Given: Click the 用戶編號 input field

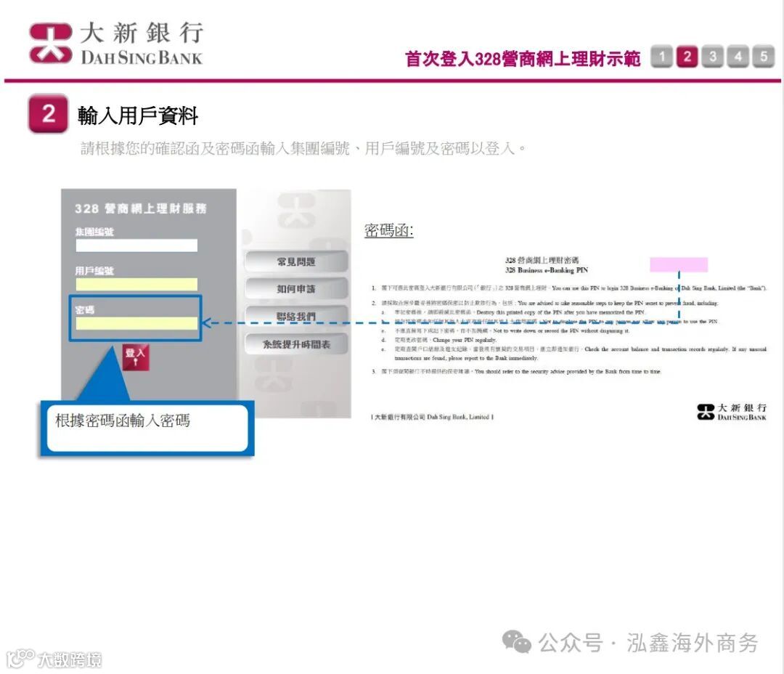Looking at the screenshot, I should pyautogui.click(x=136, y=284).
